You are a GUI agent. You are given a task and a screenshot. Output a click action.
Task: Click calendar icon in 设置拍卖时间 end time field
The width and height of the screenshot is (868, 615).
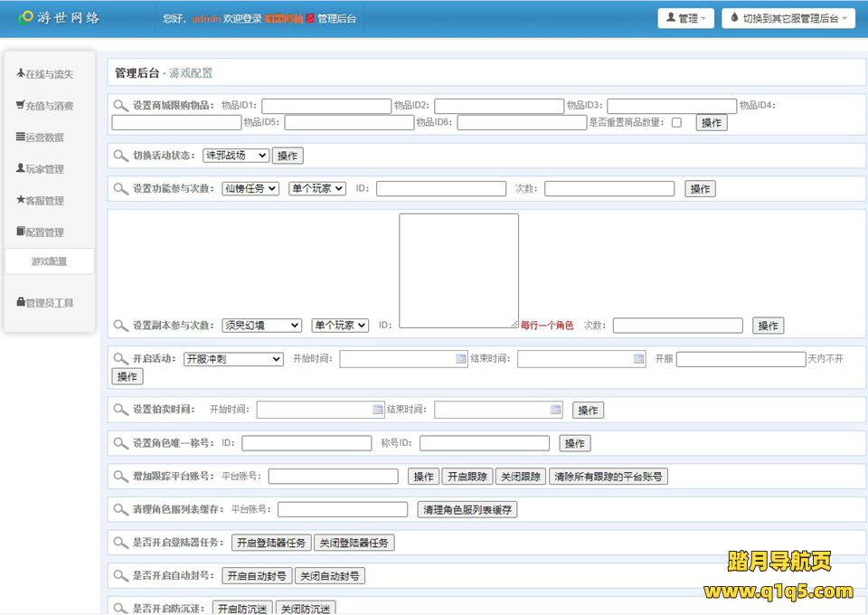coord(556,410)
